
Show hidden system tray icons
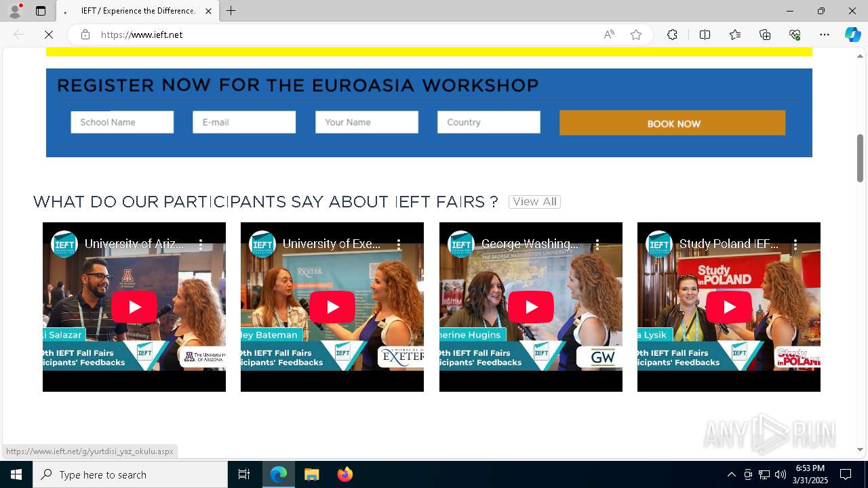(731, 474)
